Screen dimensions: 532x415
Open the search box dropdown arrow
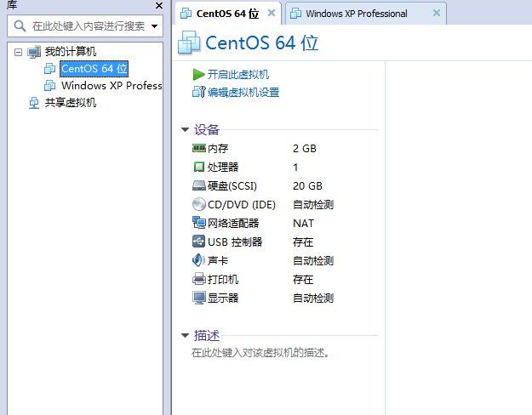(154, 26)
